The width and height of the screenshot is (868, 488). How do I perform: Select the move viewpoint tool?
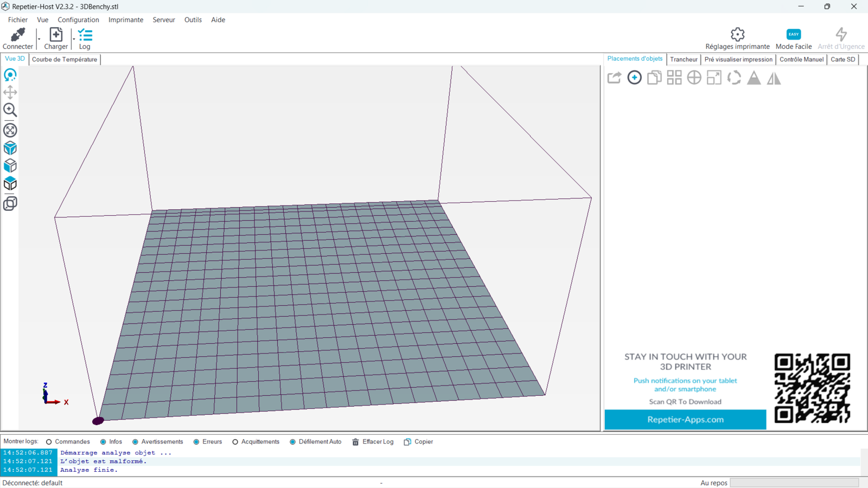pyautogui.click(x=10, y=92)
